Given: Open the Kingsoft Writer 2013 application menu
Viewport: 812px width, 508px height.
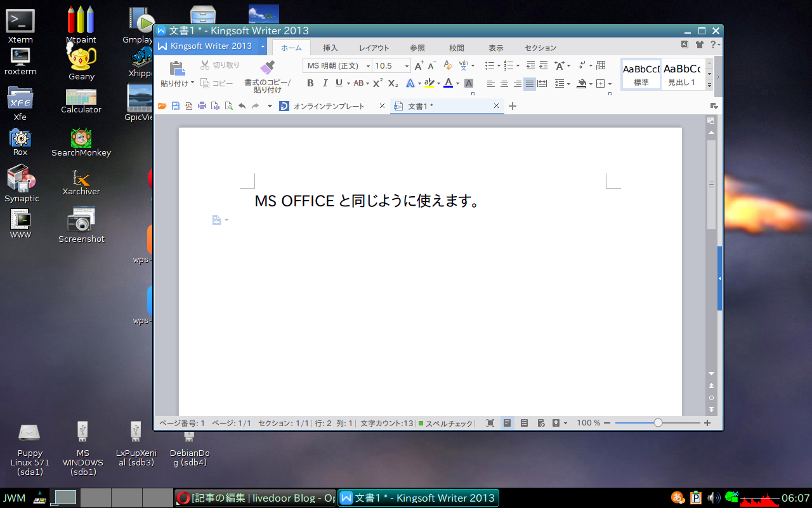Looking at the screenshot, I should coord(211,46).
